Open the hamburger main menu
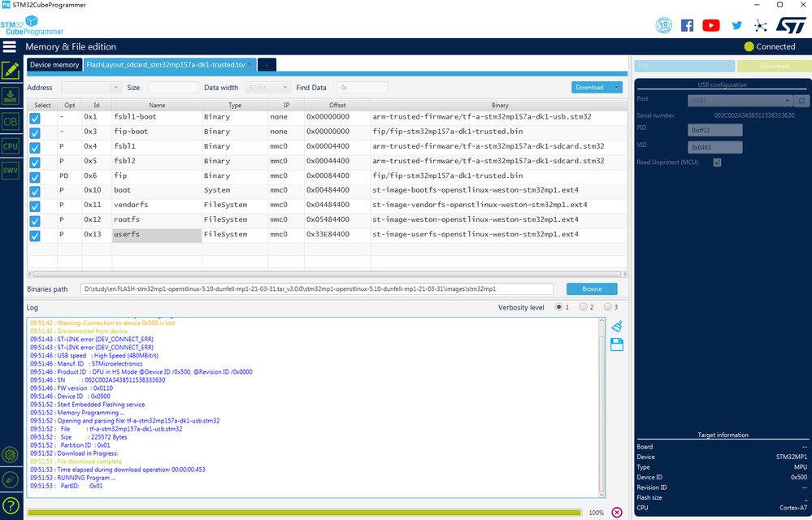This screenshot has width=812, height=520. click(9, 46)
